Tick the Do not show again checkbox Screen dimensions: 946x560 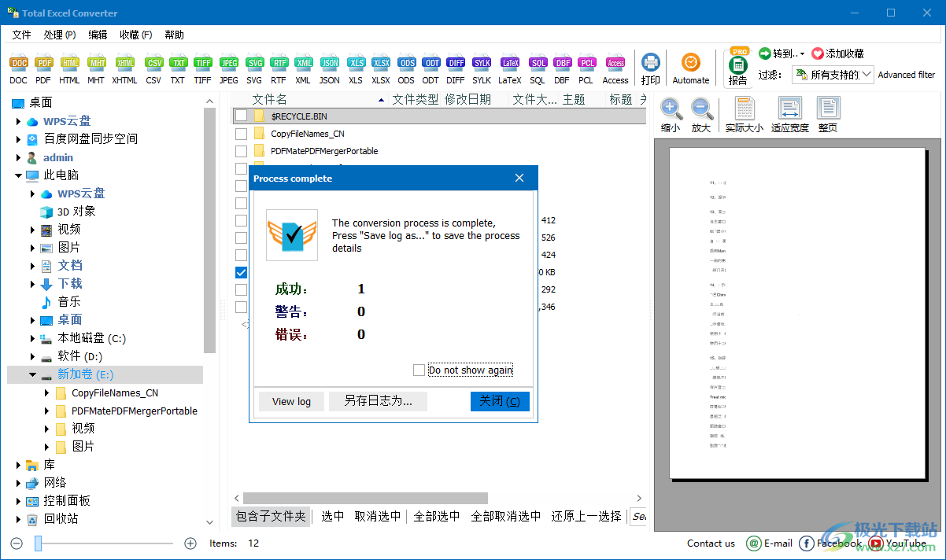(x=419, y=370)
